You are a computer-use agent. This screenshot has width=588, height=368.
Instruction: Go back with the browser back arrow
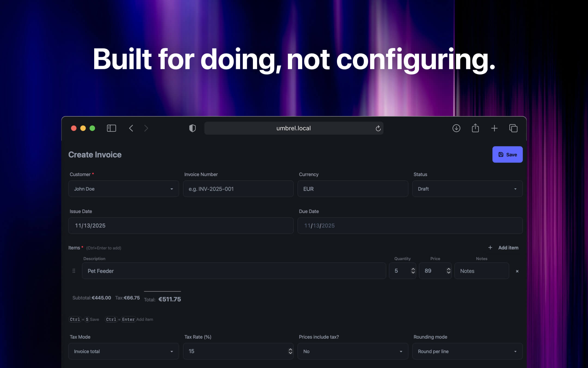pos(131,128)
